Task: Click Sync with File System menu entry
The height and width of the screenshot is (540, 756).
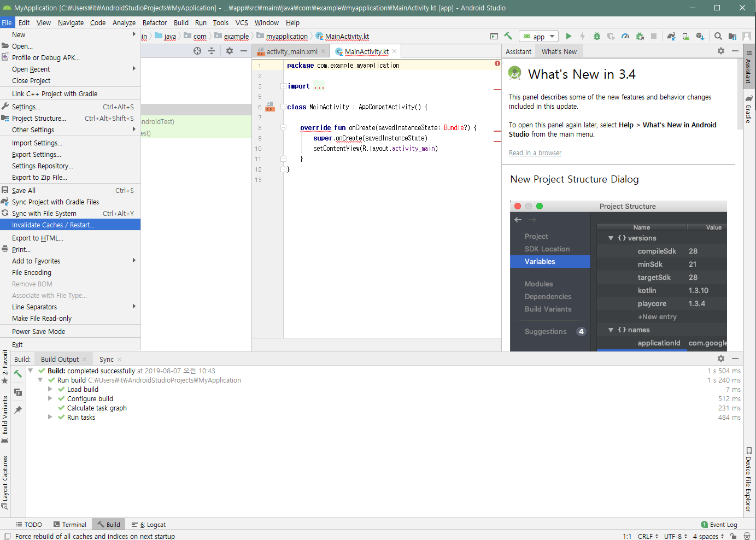Action: coord(70,213)
